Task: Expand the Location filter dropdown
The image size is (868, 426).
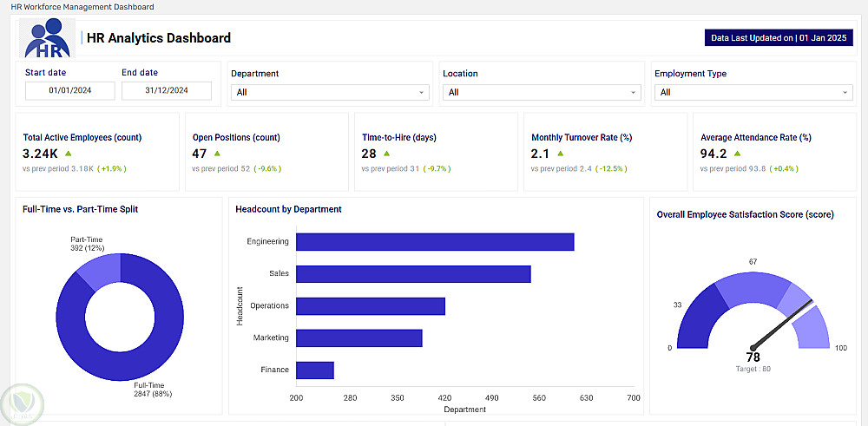Action: pyautogui.click(x=541, y=92)
